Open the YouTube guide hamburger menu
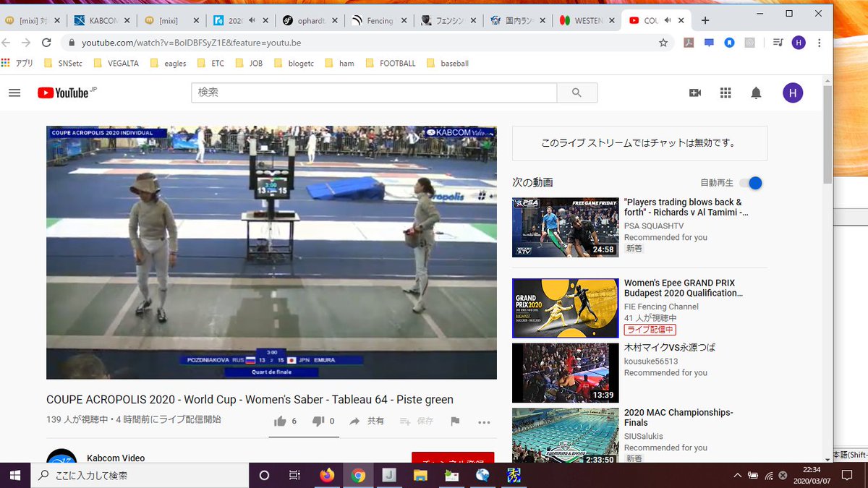The width and height of the screenshot is (868, 488). point(14,93)
